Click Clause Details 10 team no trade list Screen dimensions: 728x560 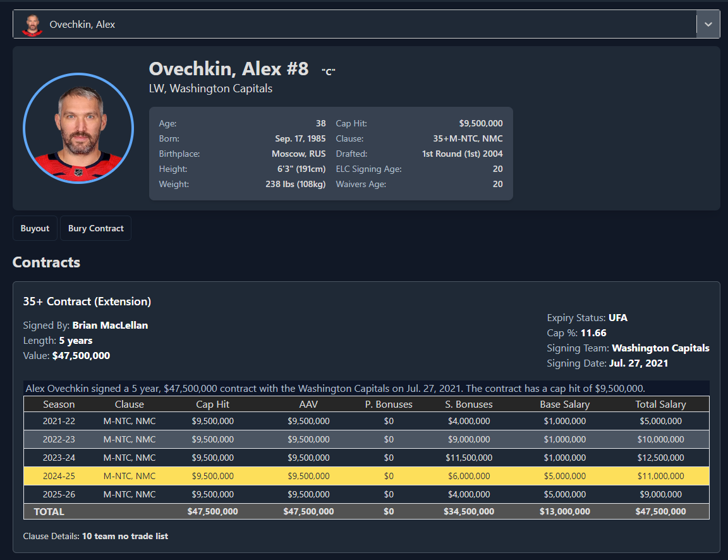tap(125, 537)
